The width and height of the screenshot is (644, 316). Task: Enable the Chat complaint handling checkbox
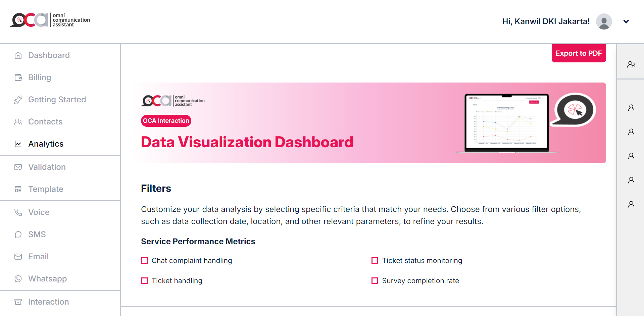click(x=144, y=261)
